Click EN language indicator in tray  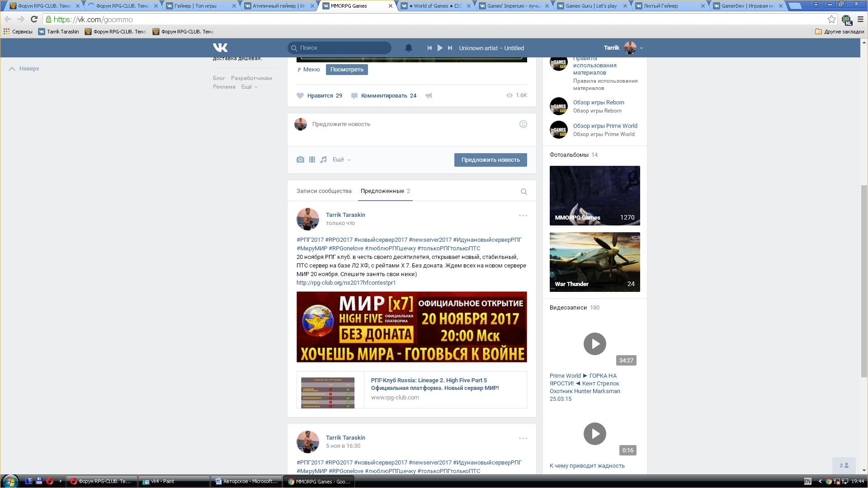(x=807, y=482)
